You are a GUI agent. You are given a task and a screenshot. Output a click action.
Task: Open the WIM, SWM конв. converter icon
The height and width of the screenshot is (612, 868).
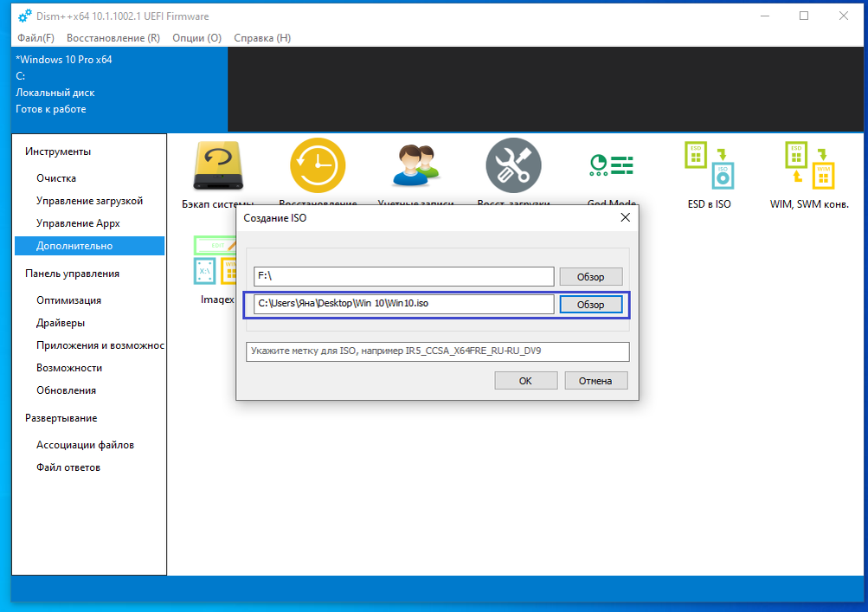809,165
